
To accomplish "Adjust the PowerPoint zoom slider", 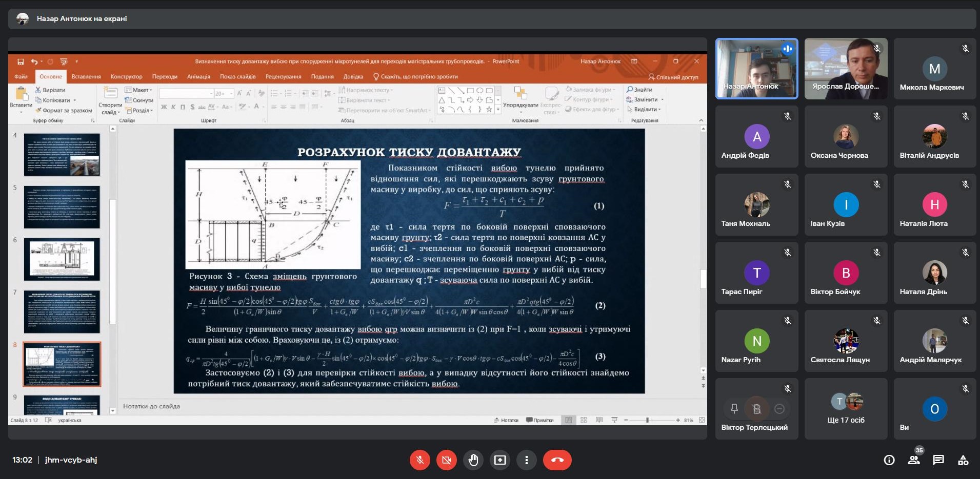I will pyautogui.click(x=647, y=420).
